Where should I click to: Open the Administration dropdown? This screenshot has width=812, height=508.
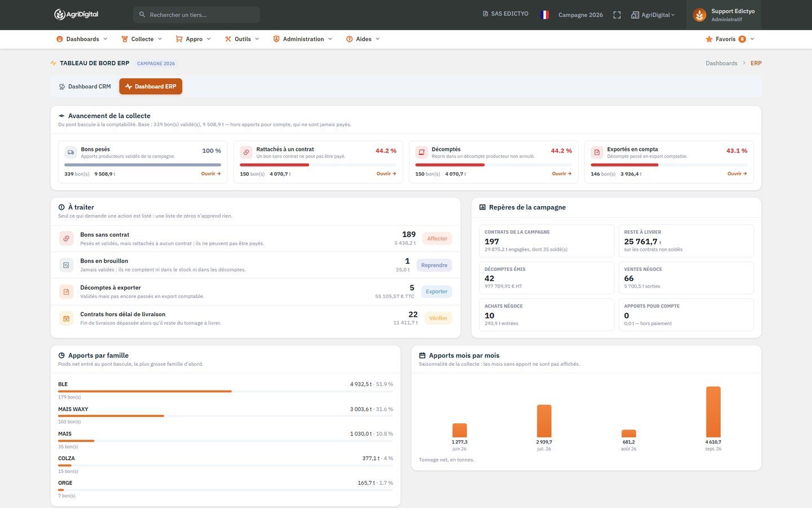(303, 39)
